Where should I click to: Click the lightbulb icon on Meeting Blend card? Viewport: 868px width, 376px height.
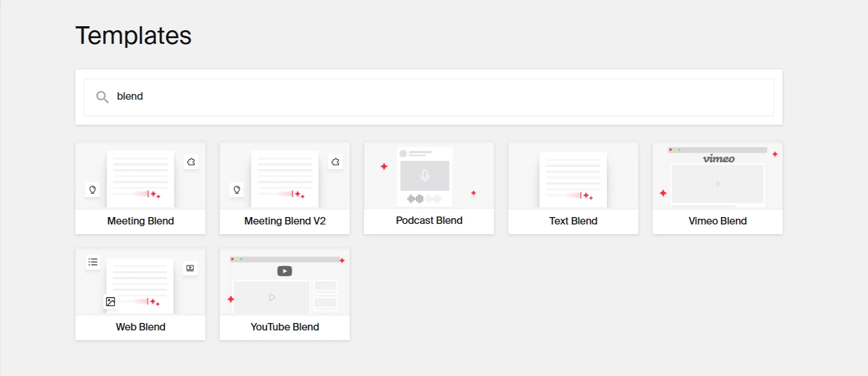(92, 190)
